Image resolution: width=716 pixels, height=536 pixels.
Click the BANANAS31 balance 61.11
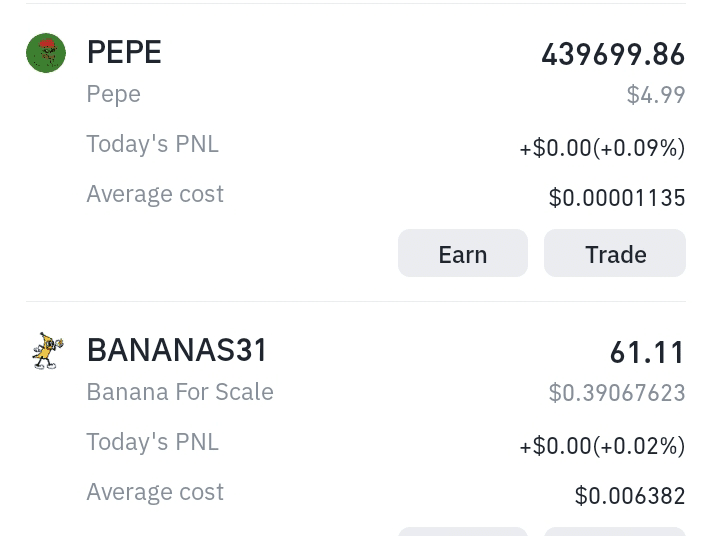(648, 353)
